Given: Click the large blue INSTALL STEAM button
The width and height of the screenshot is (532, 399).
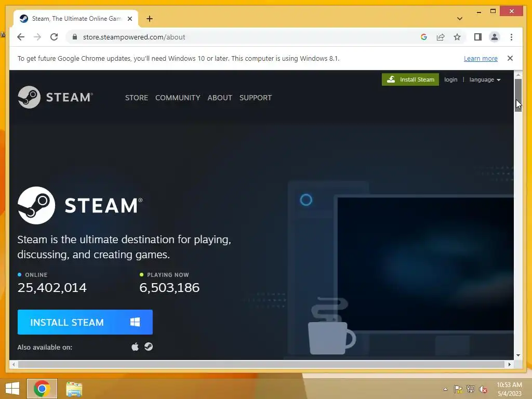Looking at the screenshot, I should (85, 322).
